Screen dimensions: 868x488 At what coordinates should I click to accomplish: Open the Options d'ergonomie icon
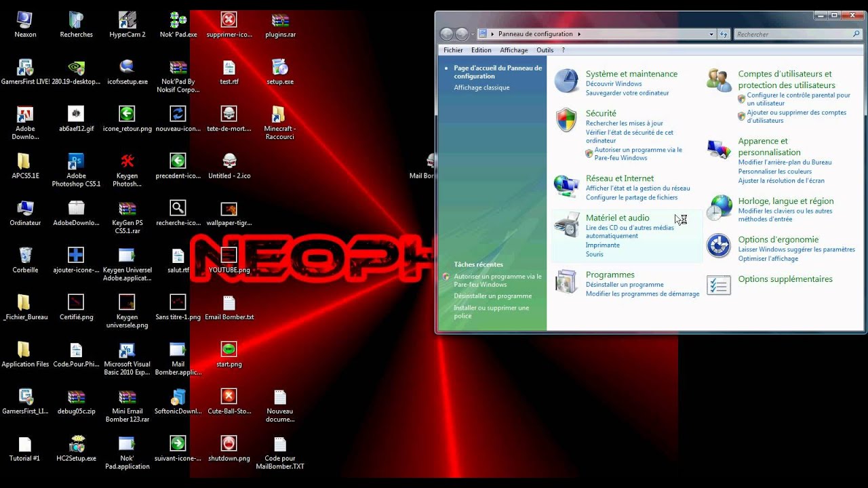tap(719, 246)
